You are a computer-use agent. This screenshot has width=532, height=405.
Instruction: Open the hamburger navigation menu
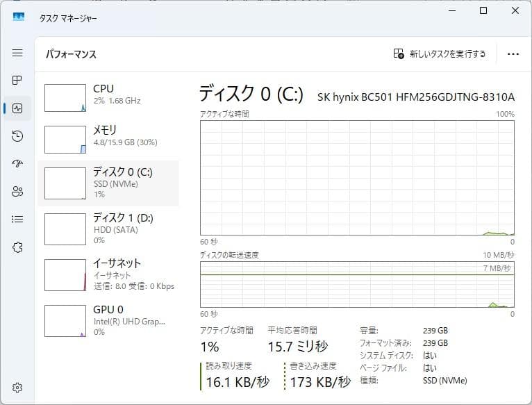[17, 53]
